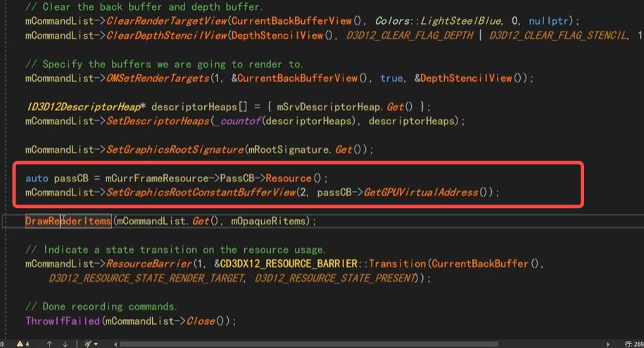Image resolution: width=644 pixels, height=348 pixels.
Task: Click CD3DX12_RESOURCE_BARRIER class name
Action: click(x=289, y=264)
